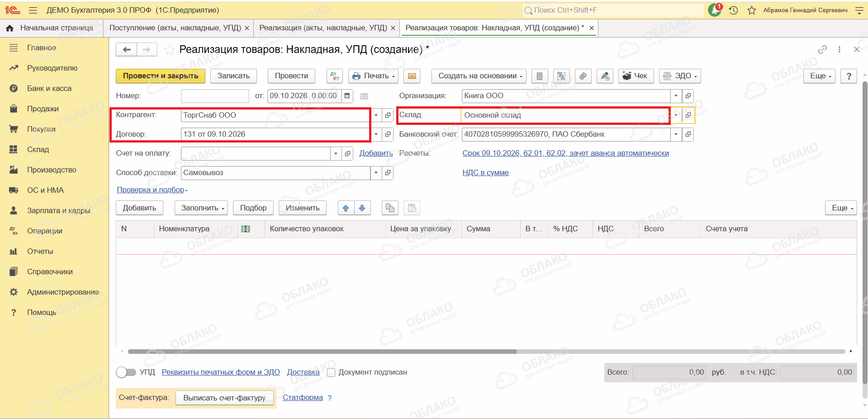Move row down with blue arrow
Viewport: 868px width, 419px height.
pos(362,208)
